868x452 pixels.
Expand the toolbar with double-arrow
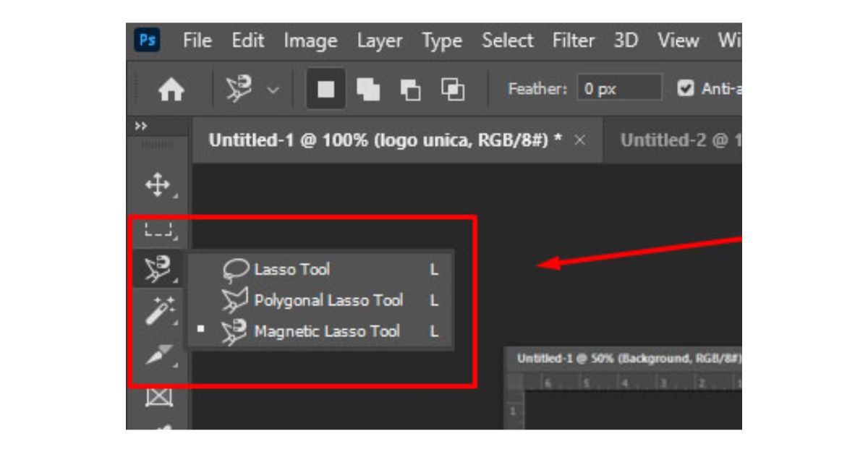tap(141, 126)
